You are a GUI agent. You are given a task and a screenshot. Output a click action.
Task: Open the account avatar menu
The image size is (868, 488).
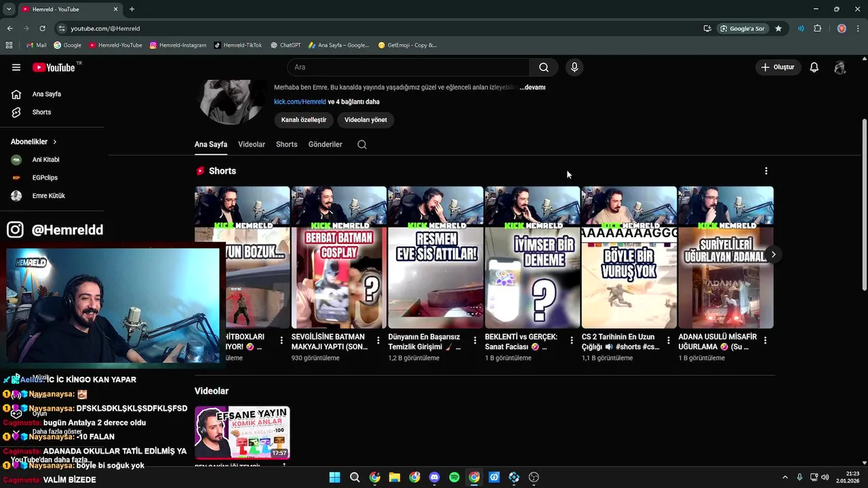[x=840, y=67]
